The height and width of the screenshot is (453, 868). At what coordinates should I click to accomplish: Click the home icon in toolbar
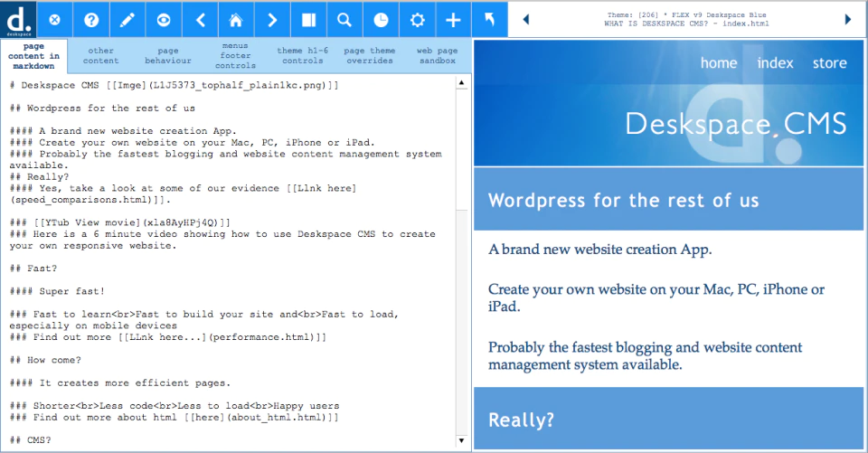(236, 20)
